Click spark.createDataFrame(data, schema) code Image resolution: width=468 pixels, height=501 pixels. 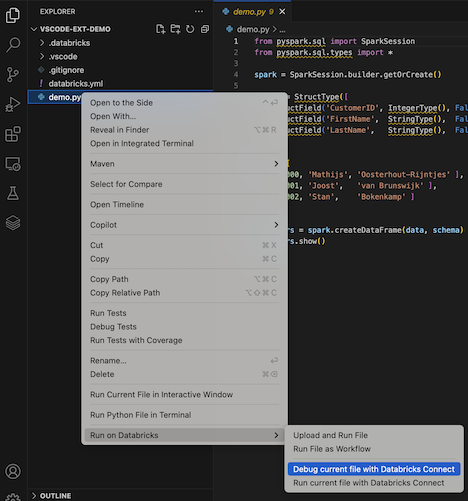pos(386,230)
